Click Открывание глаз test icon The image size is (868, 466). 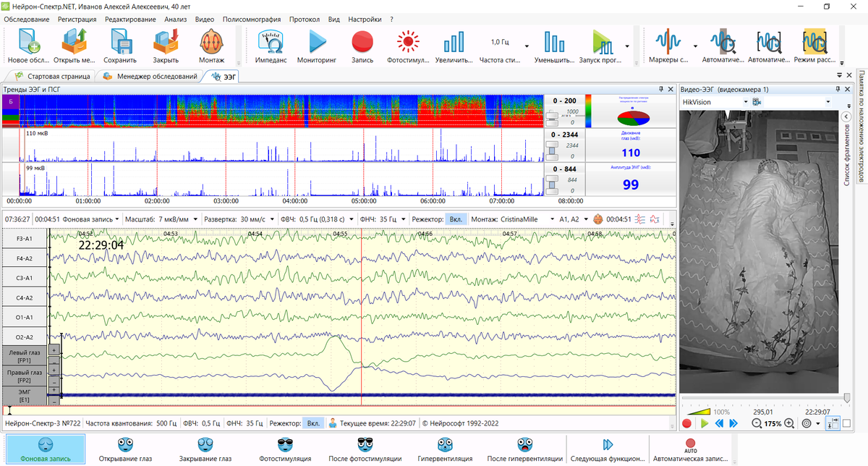coord(127,448)
